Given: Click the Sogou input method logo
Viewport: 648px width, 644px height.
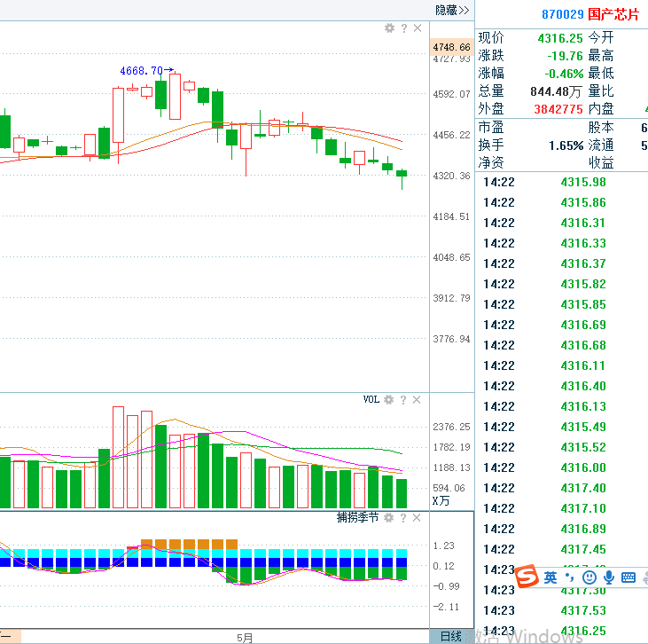Looking at the screenshot, I should click(x=528, y=577).
